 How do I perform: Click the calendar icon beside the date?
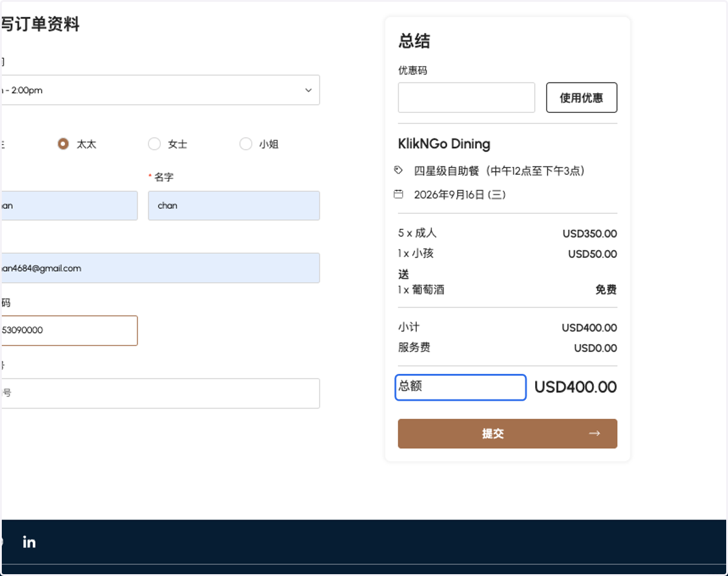[398, 194]
